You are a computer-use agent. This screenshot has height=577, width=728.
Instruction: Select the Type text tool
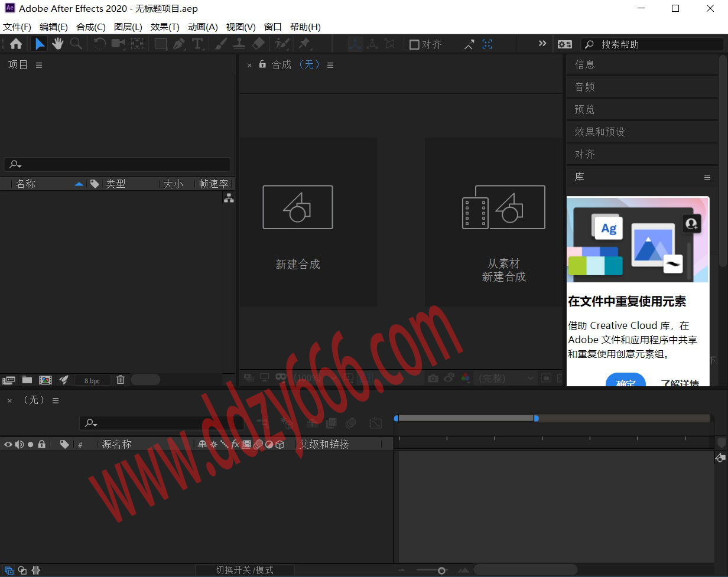point(197,44)
